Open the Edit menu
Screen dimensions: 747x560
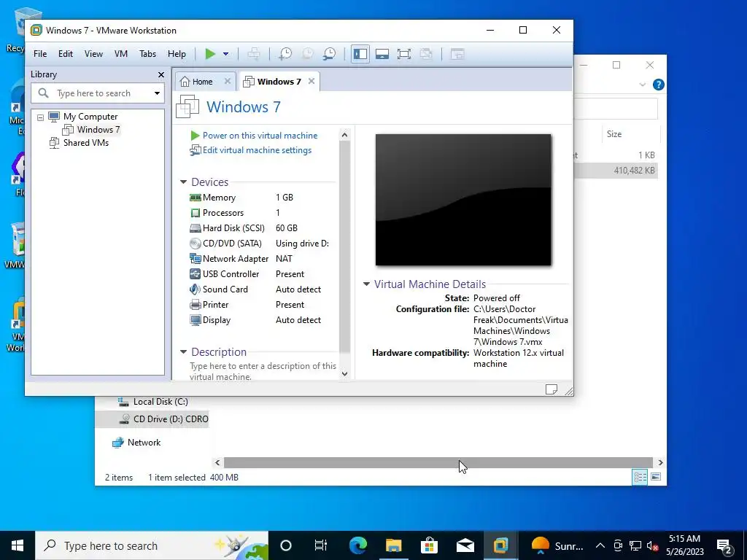66,54
